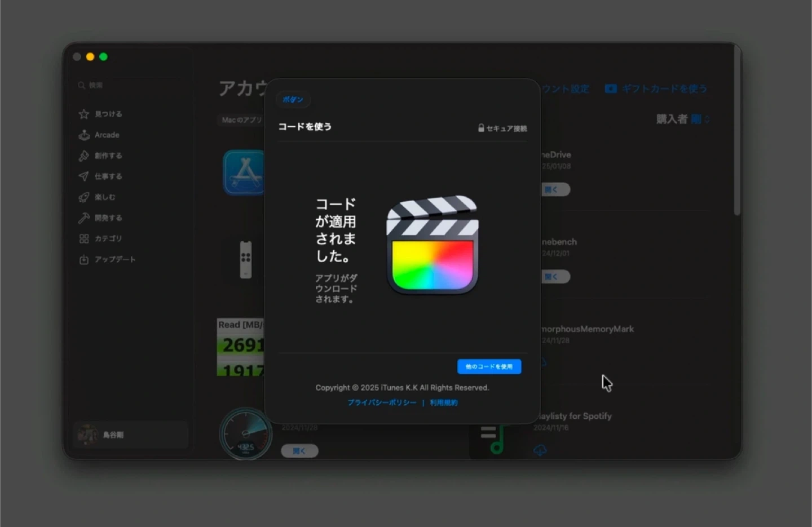Click the download cloud icon under Playlisty
The width and height of the screenshot is (812, 527).
click(x=540, y=450)
